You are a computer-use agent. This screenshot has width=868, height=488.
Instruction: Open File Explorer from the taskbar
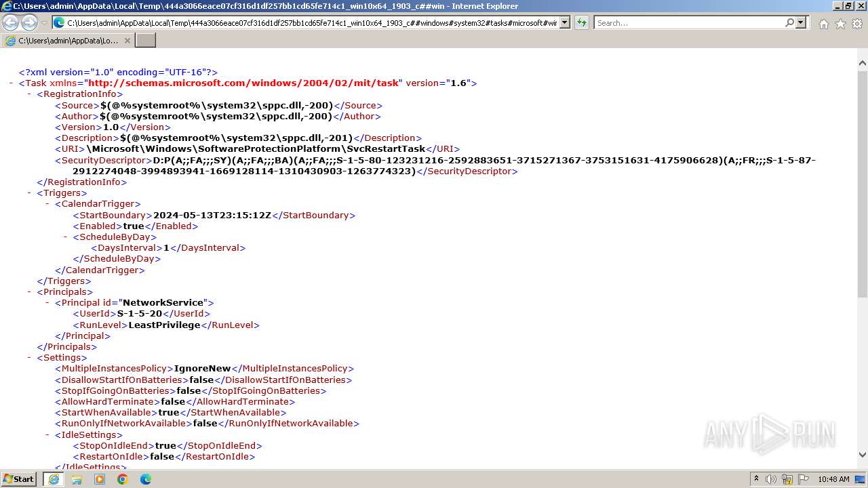77,479
